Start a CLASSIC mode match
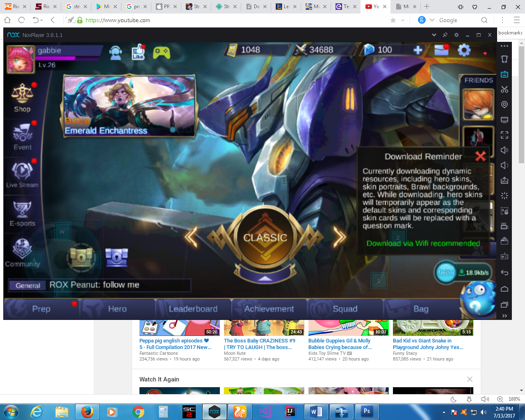Viewport: 525px width, 420px height. point(265,237)
